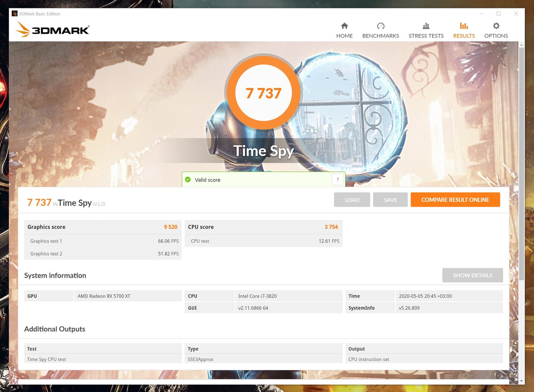Click the vertical scrollbar thumb

click(521, 163)
